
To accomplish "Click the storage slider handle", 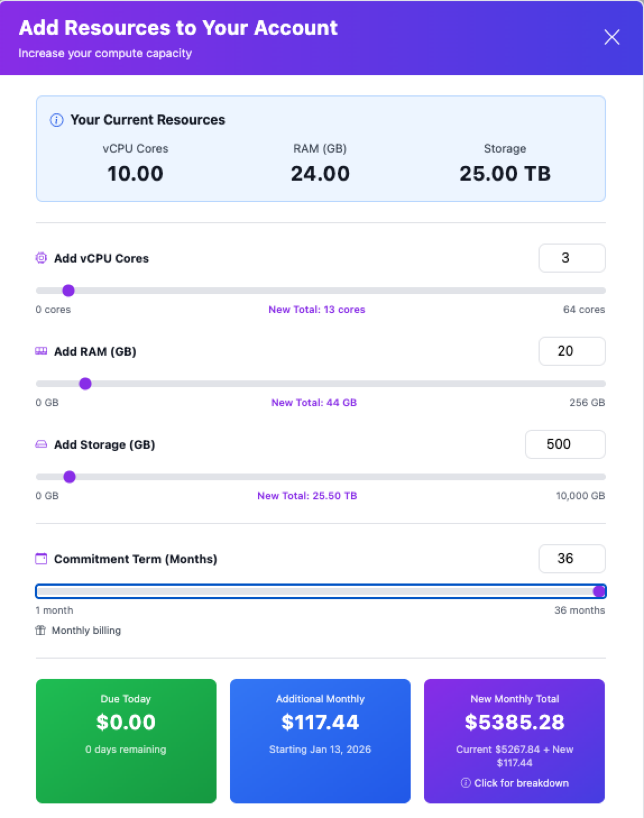I will click(x=70, y=477).
